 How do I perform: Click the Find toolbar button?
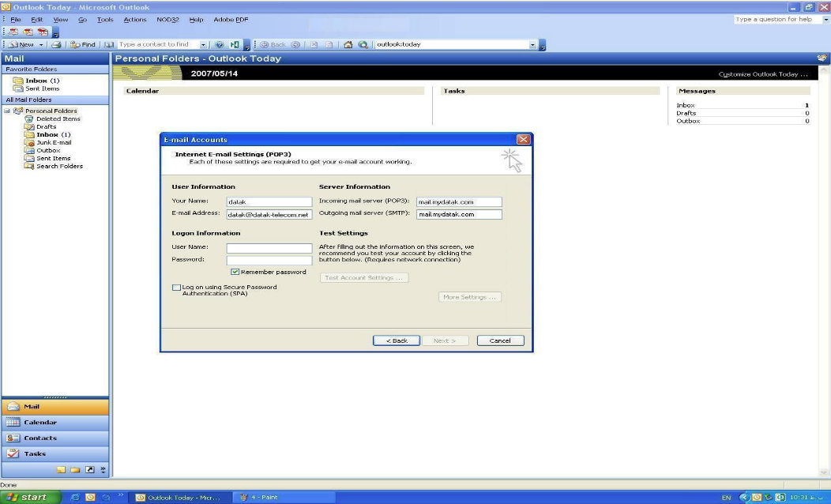tap(83, 44)
